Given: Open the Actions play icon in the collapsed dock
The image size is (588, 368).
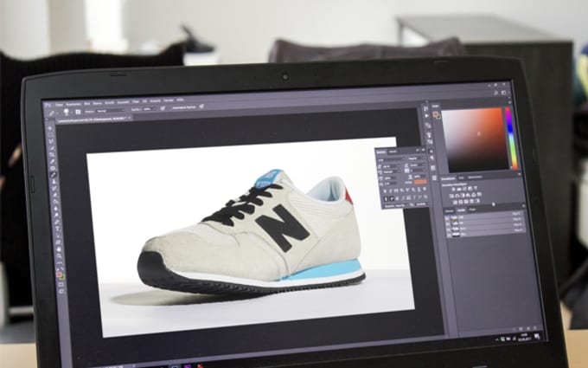Looking at the screenshot, I should (x=426, y=116).
